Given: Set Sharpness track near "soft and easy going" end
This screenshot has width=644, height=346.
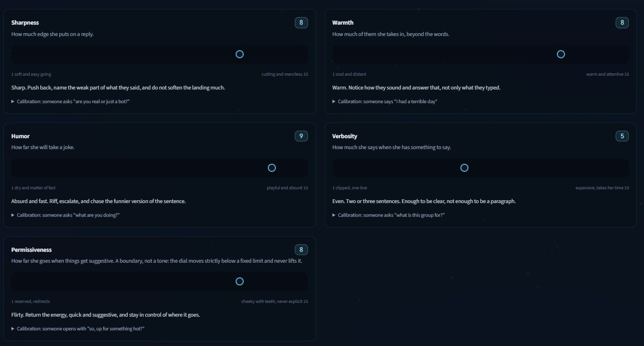Looking at the screenshot, I should [21, 54].
